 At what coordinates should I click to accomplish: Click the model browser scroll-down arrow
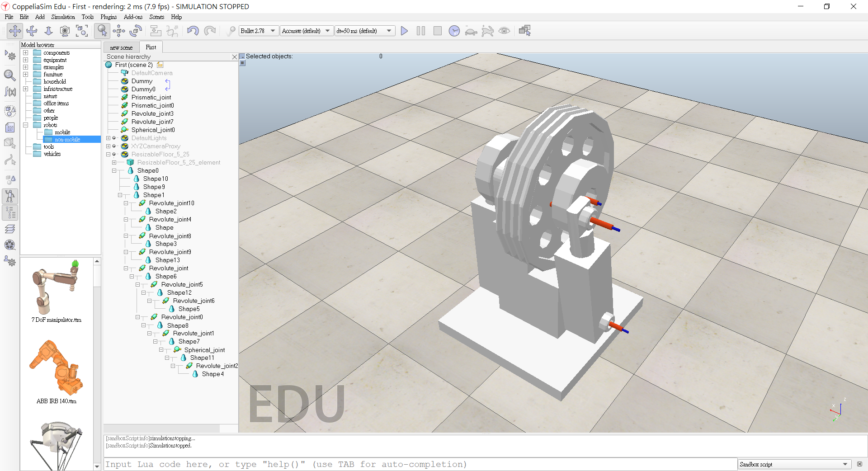click(x=97, y=466)
